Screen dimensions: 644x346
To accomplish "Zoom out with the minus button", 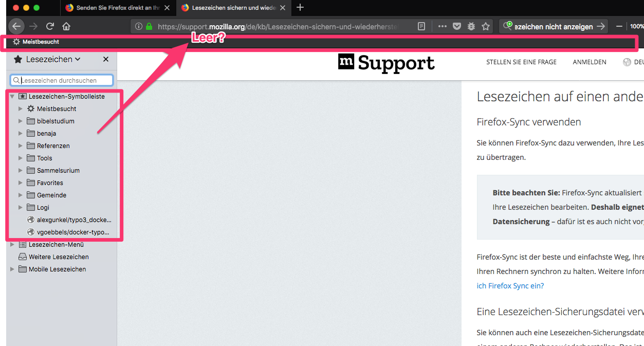I will point(619,26).
